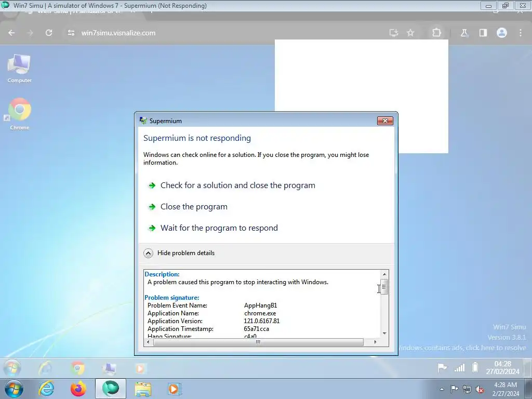The width and height of the screenshot is (532, 399).
Task: Click the Problem signature heading
Action: 172,298
